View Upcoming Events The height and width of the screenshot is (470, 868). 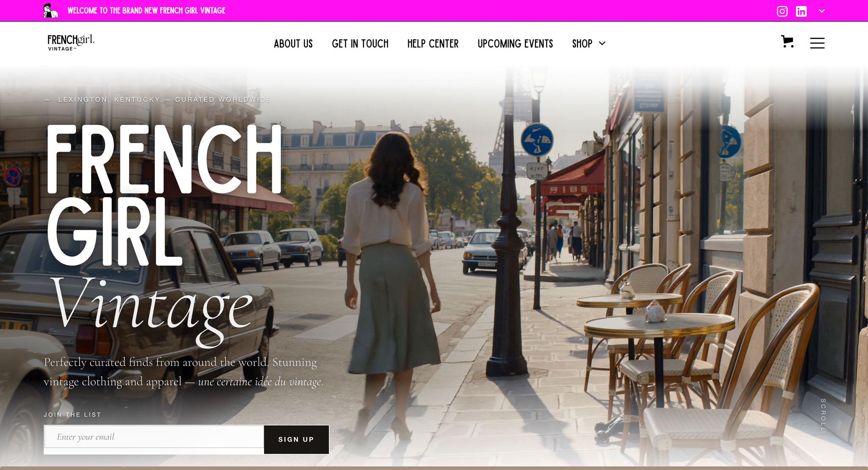[515, 44]
